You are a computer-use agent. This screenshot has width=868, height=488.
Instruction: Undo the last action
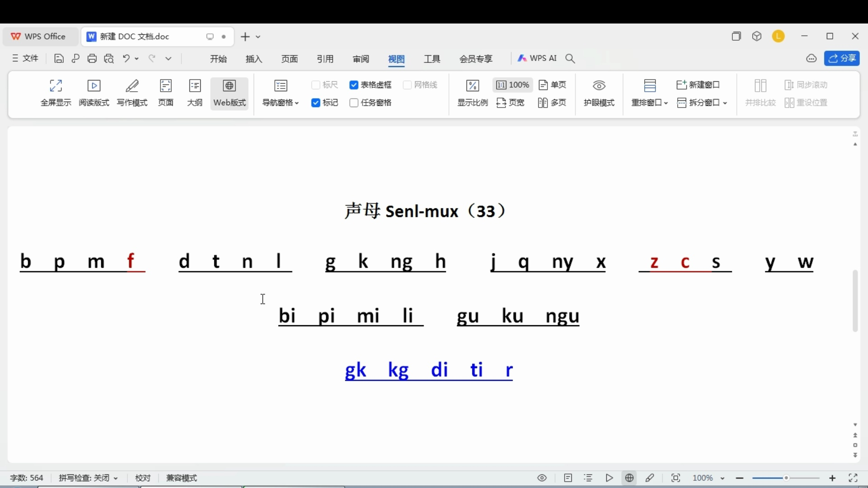pos(127,59)
